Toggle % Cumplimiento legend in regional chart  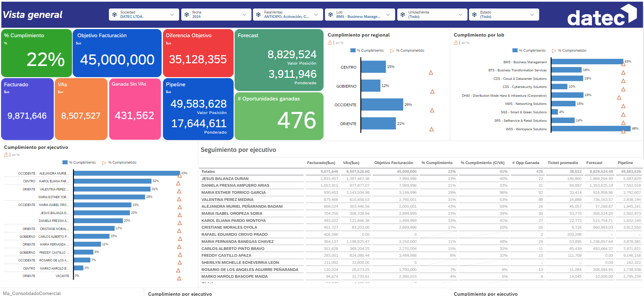coord(367,50)
